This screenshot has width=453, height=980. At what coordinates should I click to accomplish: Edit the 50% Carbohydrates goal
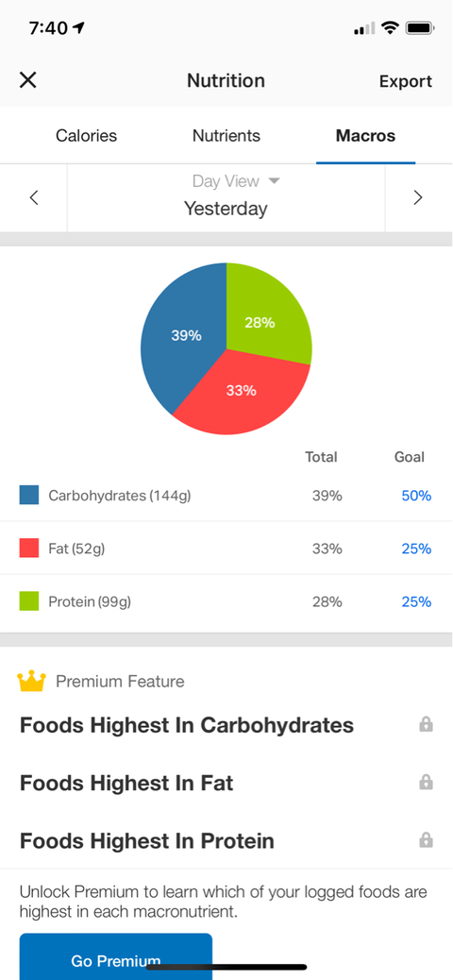(416, 496)
